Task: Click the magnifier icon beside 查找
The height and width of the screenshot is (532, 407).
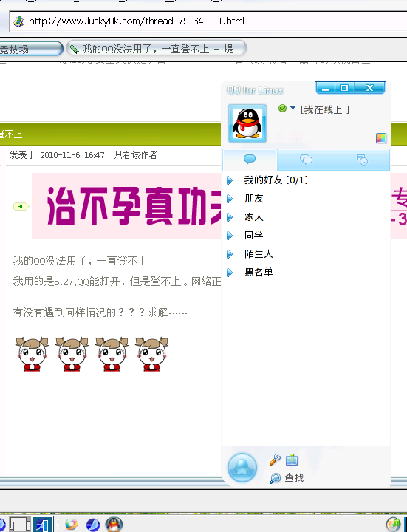Action: coord(275,478)
